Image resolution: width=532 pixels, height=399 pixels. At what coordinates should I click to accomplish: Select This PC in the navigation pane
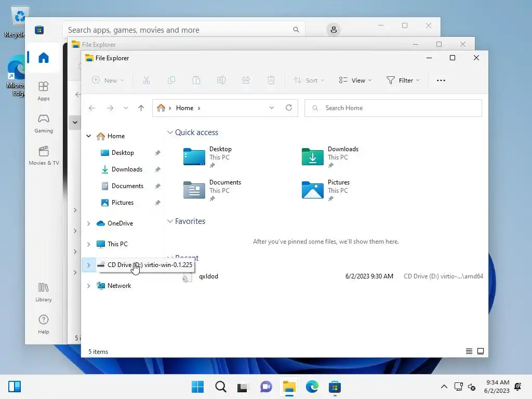[x=117, y=244]
